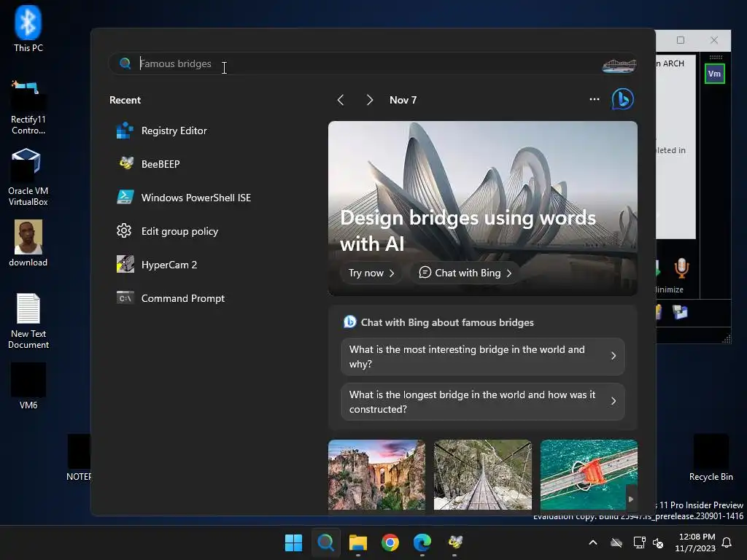Click the Bing chat icon in search panel
The height and width of the screenshot is (560, 747).
(622, 99)
